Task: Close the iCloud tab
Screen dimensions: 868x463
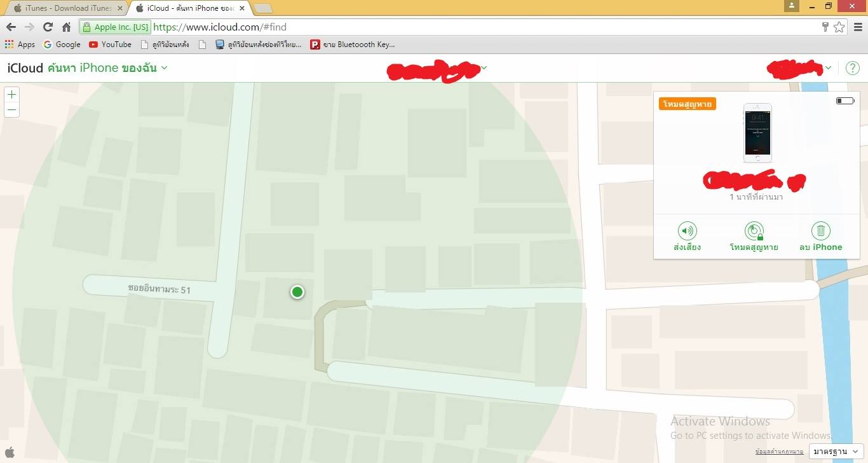Action: click(x=241, y=8)
